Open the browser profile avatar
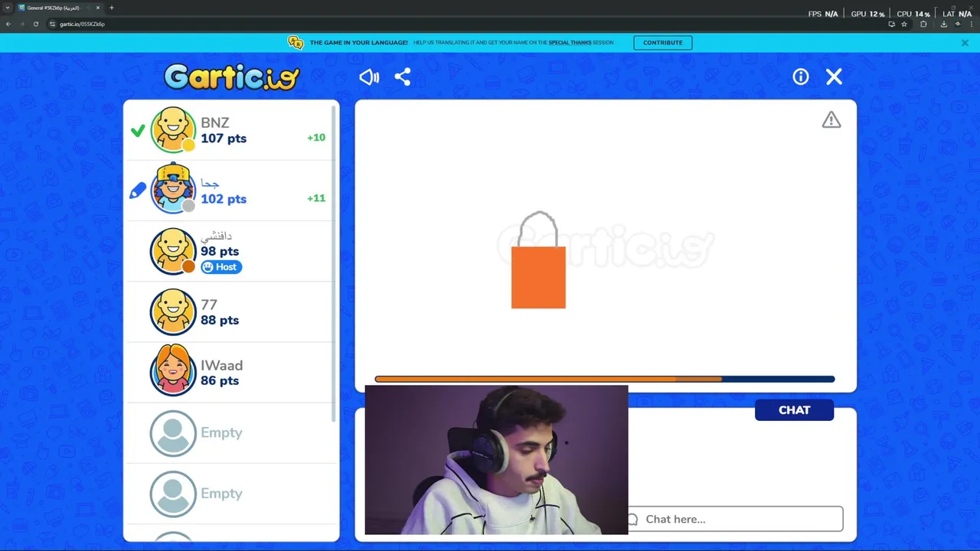 pos(958,24)
